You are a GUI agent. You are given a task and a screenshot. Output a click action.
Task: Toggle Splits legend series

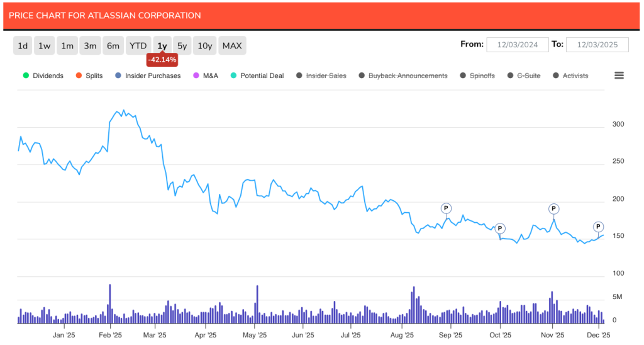(x=89, y=76)
